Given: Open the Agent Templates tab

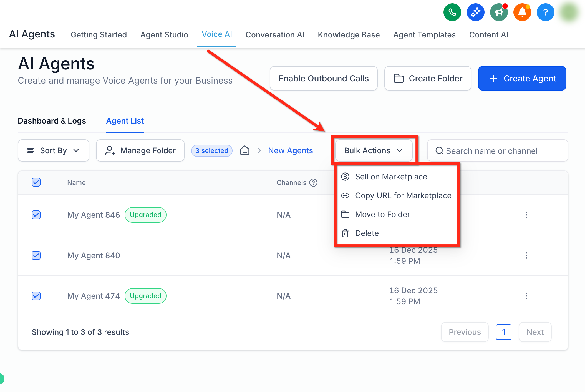Looking at the screenshot, I should [424, 35].
